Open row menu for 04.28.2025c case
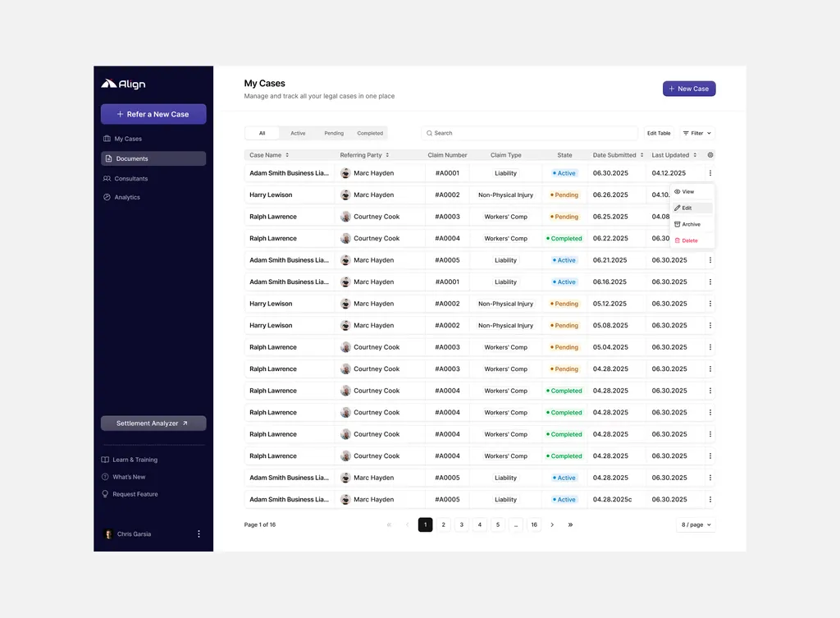 click(x=710, y=500)
